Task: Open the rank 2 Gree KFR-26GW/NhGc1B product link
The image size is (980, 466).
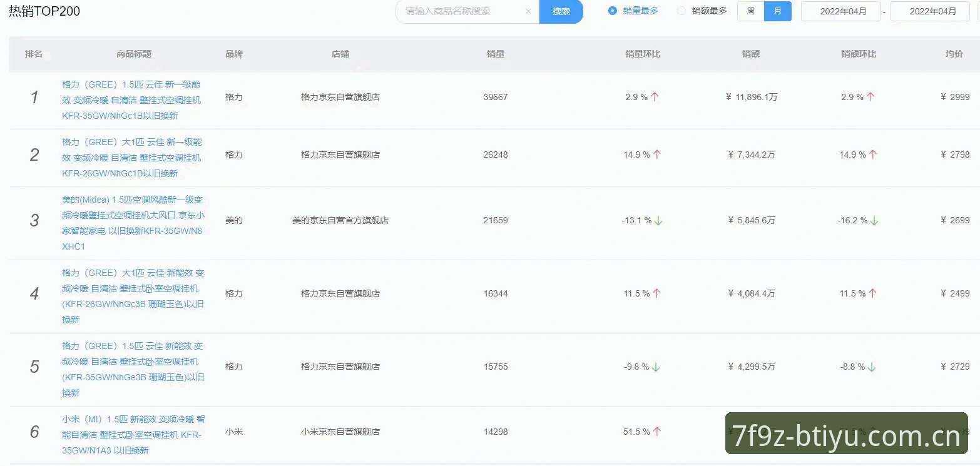Action: [x=131, y=158]
